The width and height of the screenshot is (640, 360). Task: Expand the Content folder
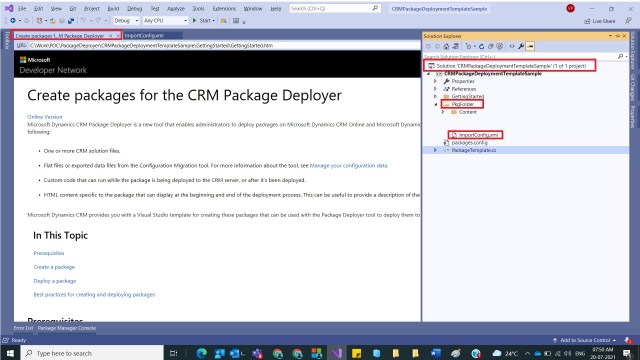click(x=443, y=112)
